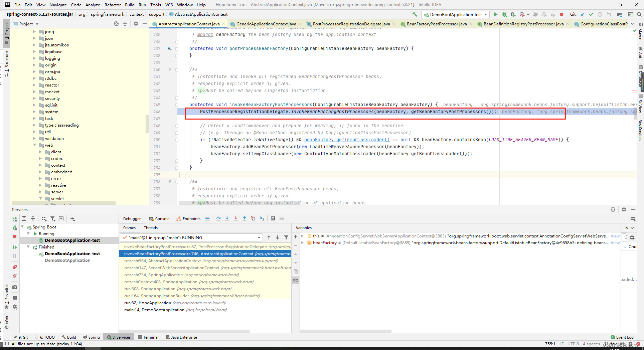644x350 pixels.
Task: Click the Search Everywhere magnifier icon
Action: (x=639, y=14)
